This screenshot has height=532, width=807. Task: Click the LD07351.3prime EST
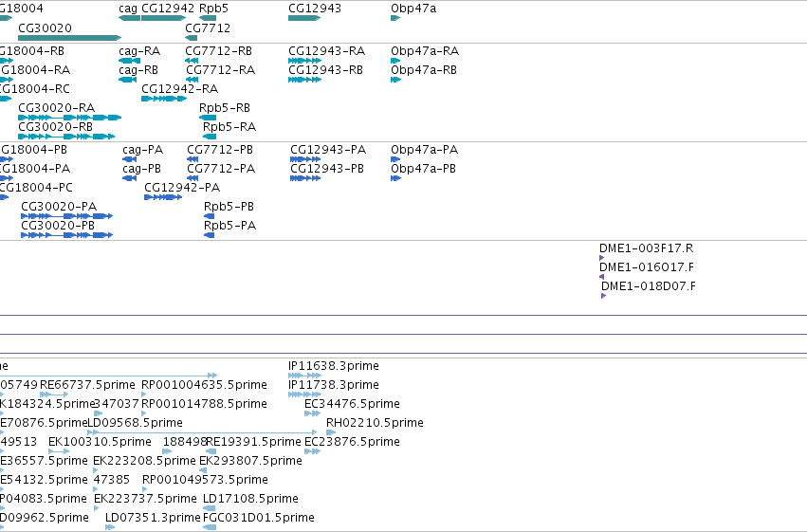[110, 527]
